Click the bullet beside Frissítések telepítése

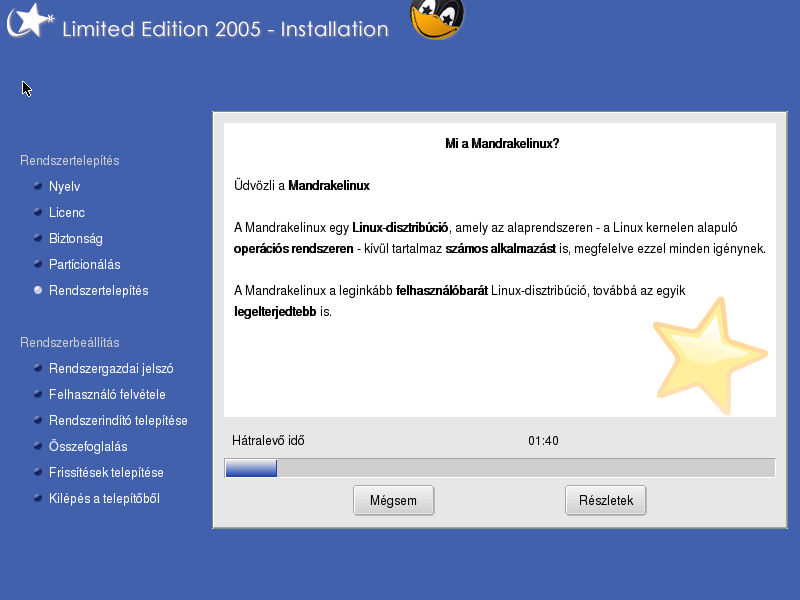coord(38,472)
